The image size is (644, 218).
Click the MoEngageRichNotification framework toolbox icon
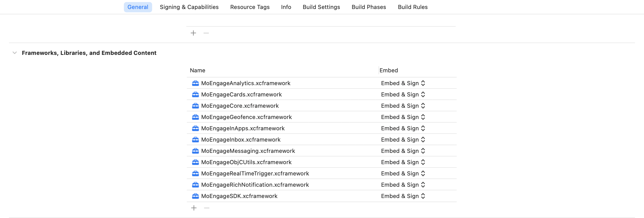[195, 185]
